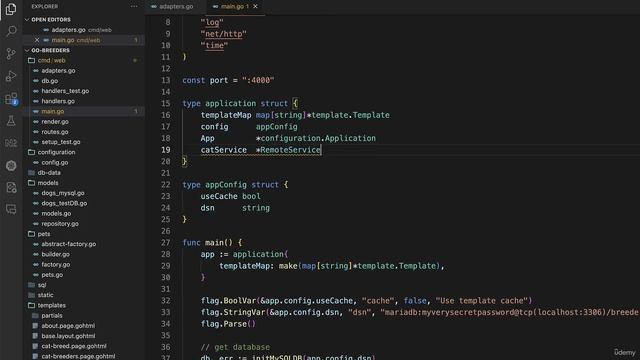Open cat-breed.page.gohtml template
This screenshot has width=640, height=360.
click(74, 346)
